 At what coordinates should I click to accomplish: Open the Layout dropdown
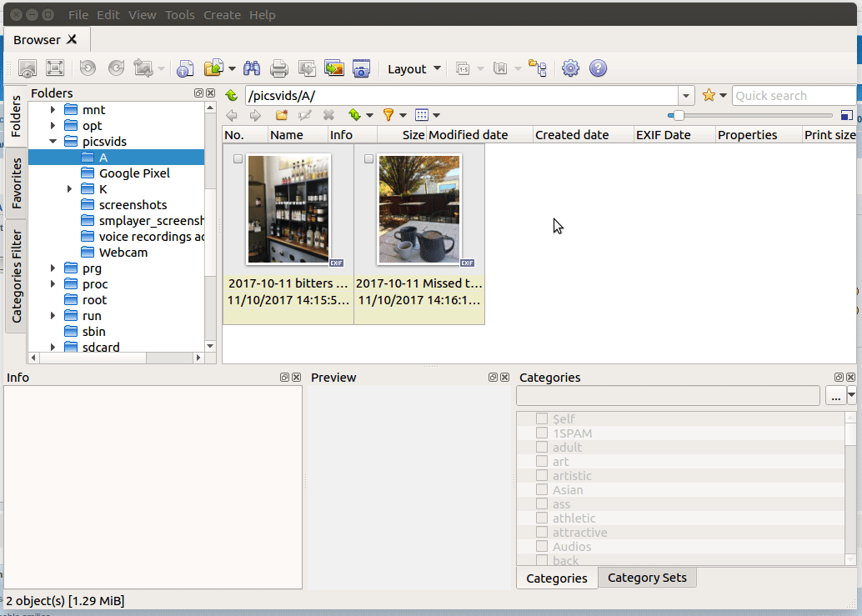(414, 69)
